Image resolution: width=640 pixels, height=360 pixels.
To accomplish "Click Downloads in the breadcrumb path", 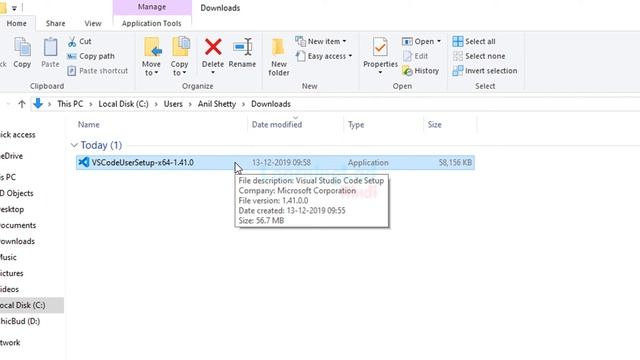I will (271, 104).
